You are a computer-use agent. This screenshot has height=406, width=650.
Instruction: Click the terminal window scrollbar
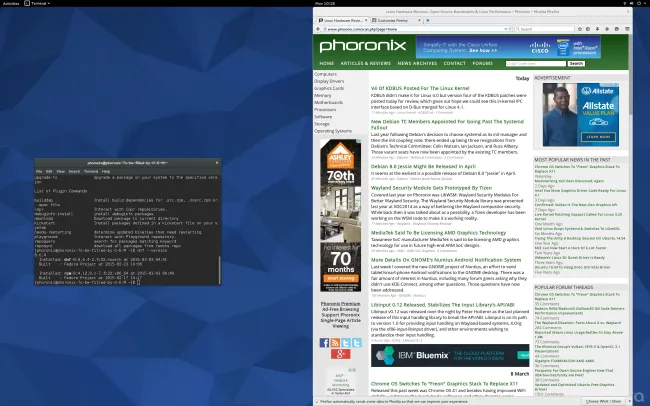click(219, 270)
